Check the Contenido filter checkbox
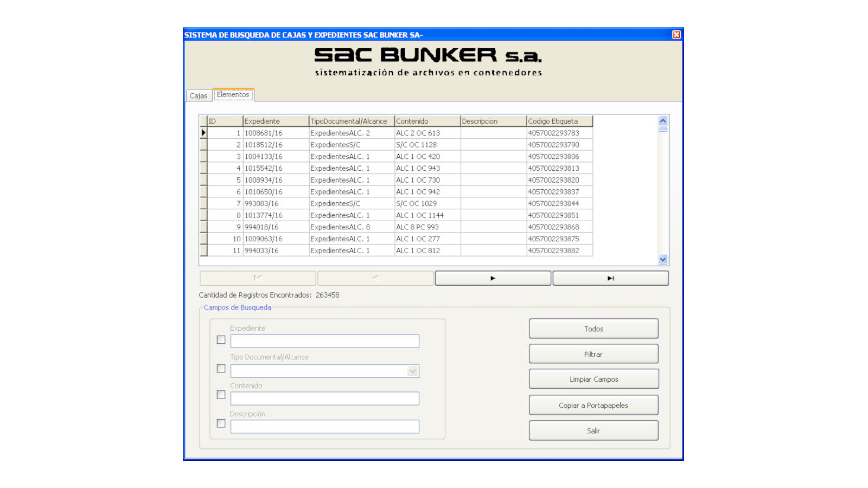The image size is (868, 488). coord(221,395)
